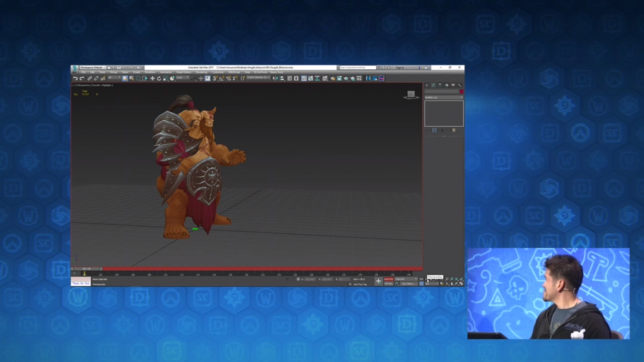Toggle Angle Snap button
Screen dimensions: 644x362
coord(222,78)
